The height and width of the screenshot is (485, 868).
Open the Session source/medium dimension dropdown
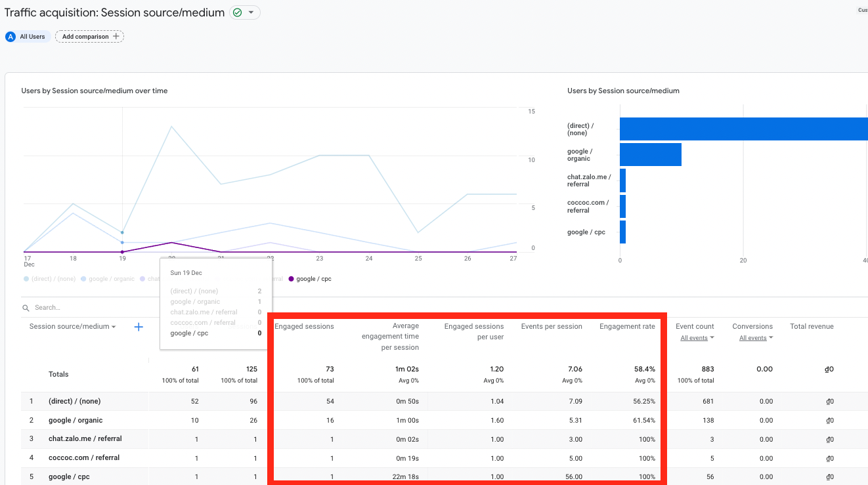pos(73,327)
